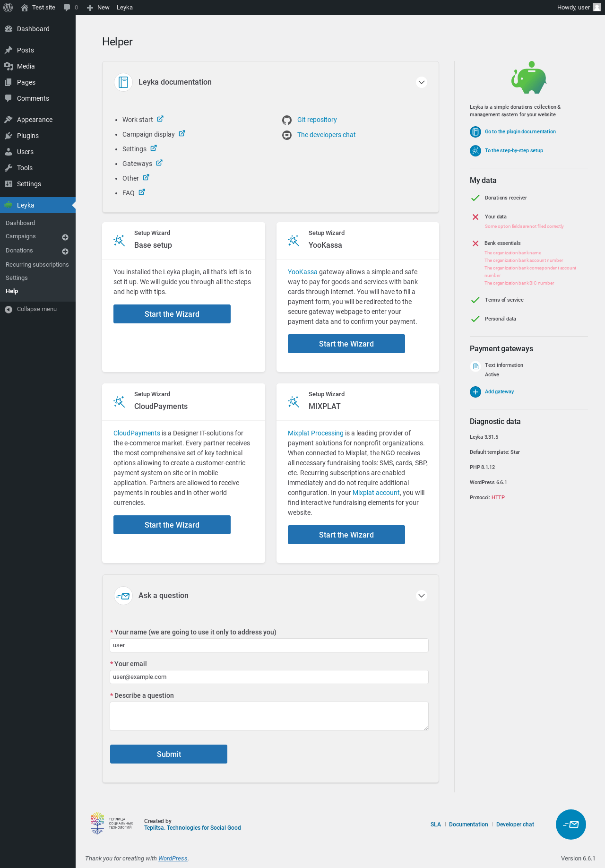Click the chat bubble icon for developers chat
605x868 pixels.
coord(287,135)
